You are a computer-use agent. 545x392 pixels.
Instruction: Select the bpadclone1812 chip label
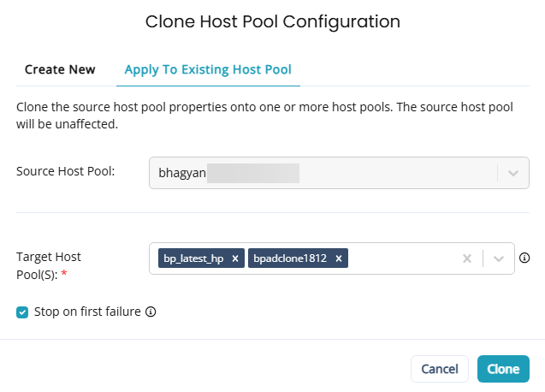[290, 258]
